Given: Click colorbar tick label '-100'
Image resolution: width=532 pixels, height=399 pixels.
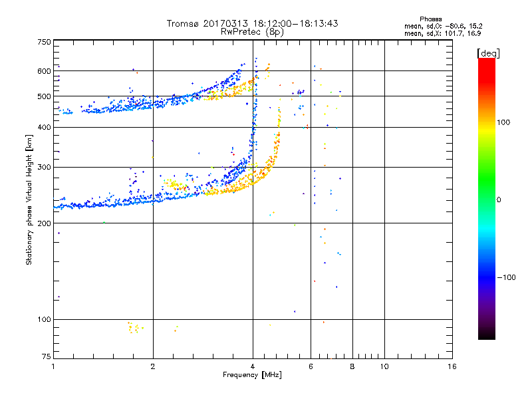Looking at the screenshot, I should [507, 277].
